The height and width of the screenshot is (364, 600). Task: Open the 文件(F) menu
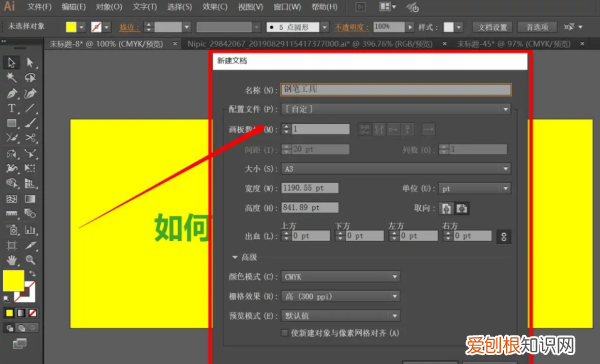(x=39, y=7)
